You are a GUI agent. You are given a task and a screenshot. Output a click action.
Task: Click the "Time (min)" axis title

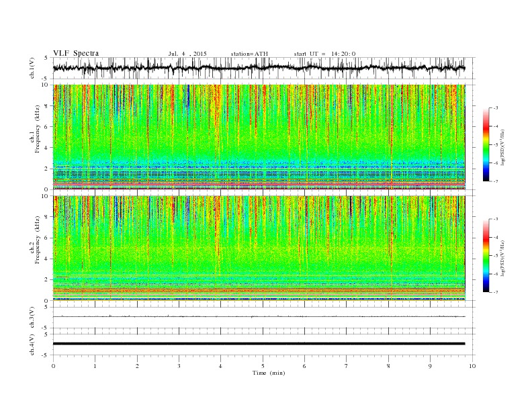pyautogui.click(x=269, y=373)
